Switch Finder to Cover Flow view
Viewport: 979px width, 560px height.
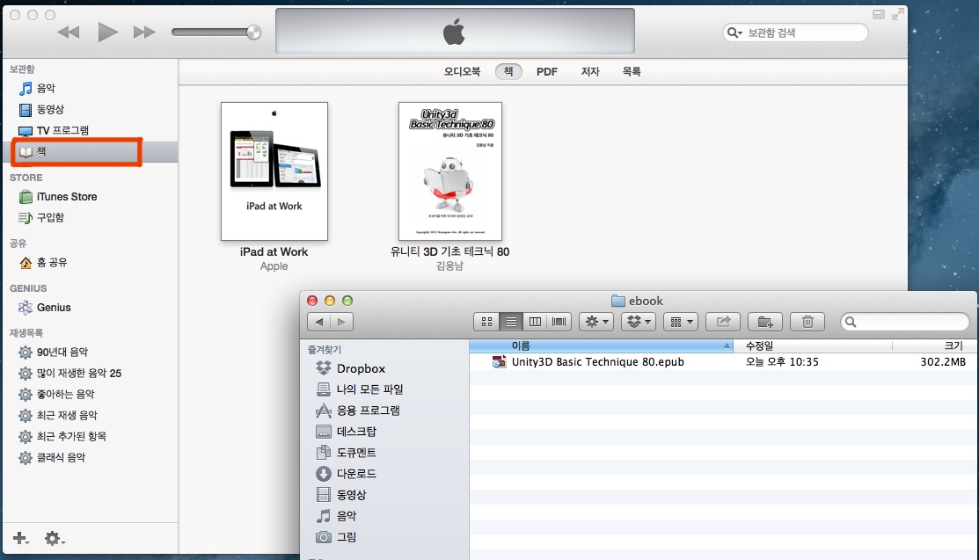tap(559, 322)
